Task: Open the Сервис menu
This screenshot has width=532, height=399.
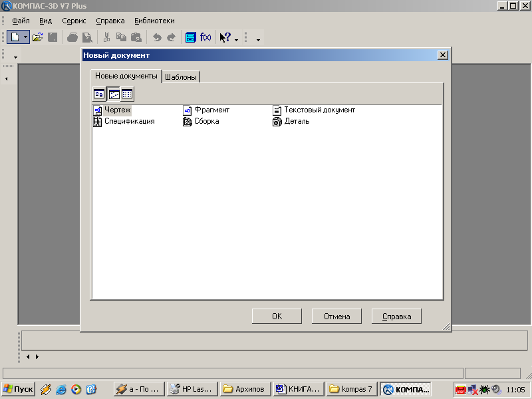Action: (74, 21)
